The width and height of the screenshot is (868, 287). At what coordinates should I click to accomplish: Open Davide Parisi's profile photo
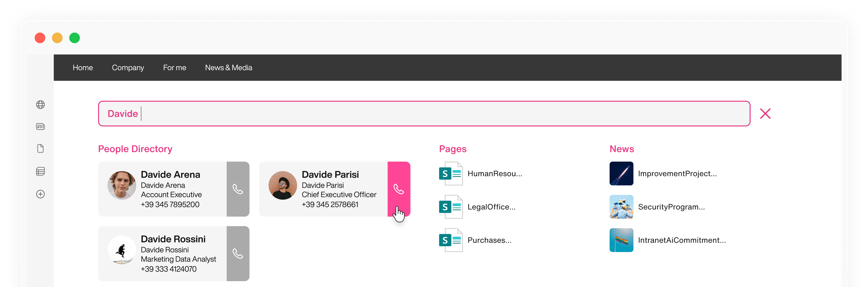[x=283, y=185]
